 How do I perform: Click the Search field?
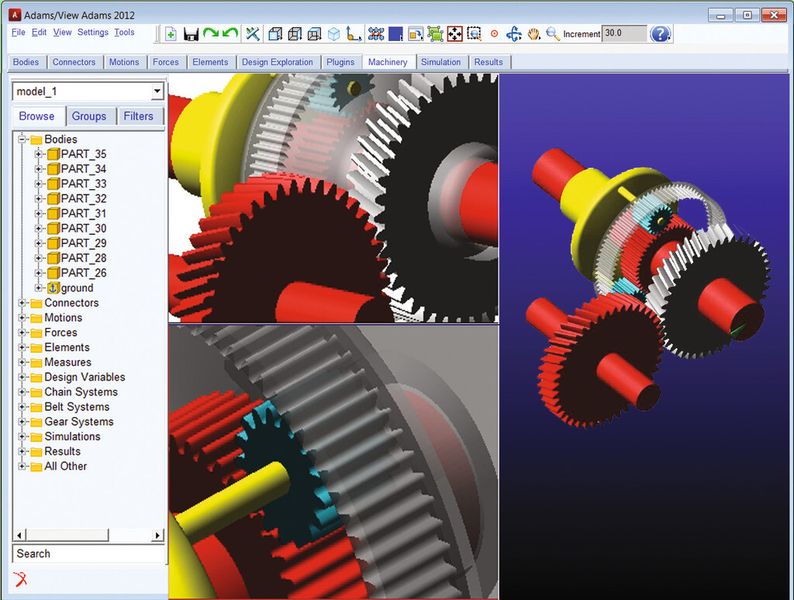click(x=89, y=553)
